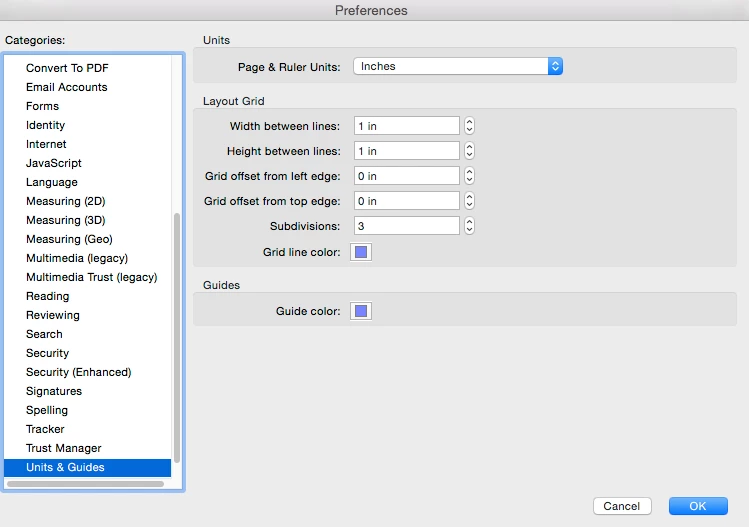Click the Grid offset from top edge field
The image size is (749, 527).
(407, 201)
